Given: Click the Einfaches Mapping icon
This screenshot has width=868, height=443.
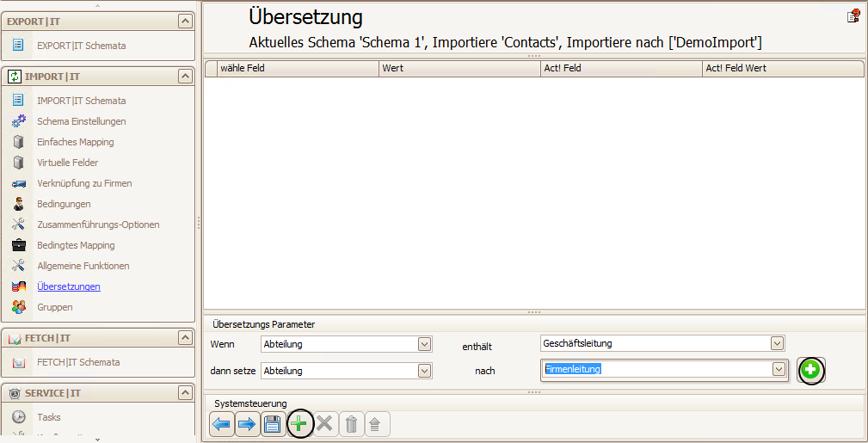Looking at the screenshot, I should [19, 142].
